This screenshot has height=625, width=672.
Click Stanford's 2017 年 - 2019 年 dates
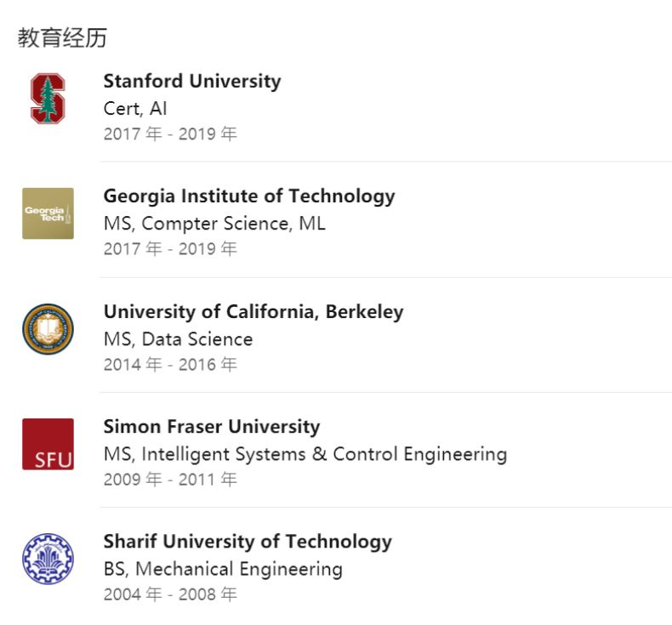[x=170, y=134]
